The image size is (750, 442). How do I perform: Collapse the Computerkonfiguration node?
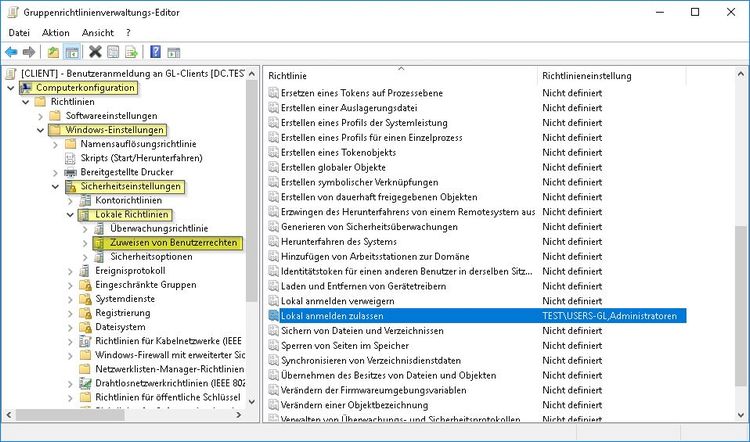pyautogui.click(x=11, y=88)
